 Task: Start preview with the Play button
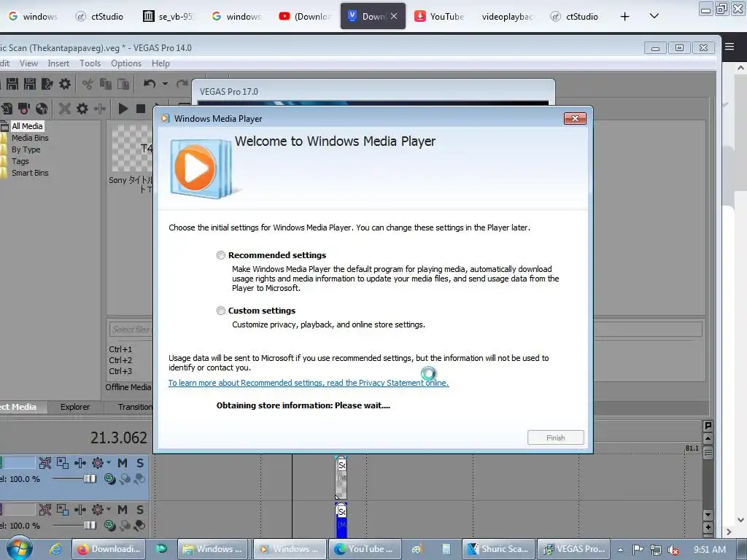(x=123, y=109)
